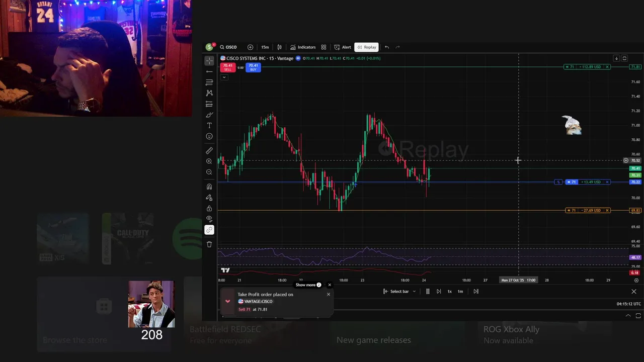Select the ruler measure tool
Screen dimensions: 644x362
209,150
